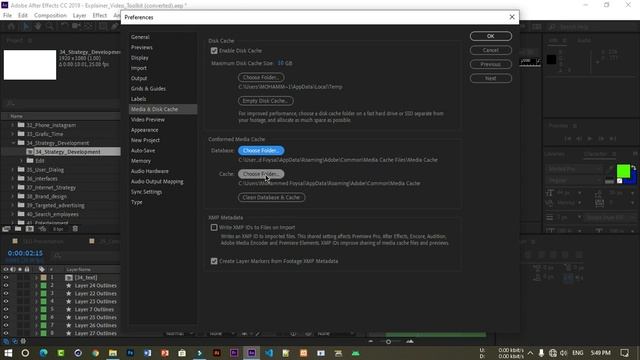The image size is (640, 360).
Task: Open the Auto-Save preferences category
Action: 143,151
